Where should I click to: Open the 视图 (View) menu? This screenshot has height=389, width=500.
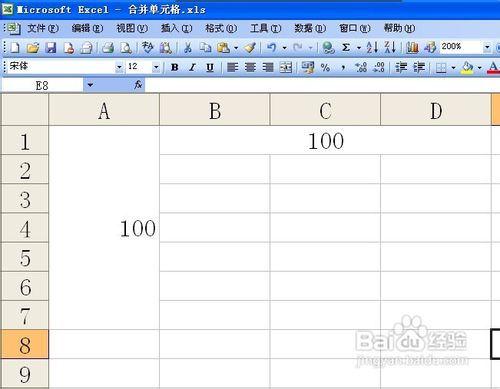[132, 28]
